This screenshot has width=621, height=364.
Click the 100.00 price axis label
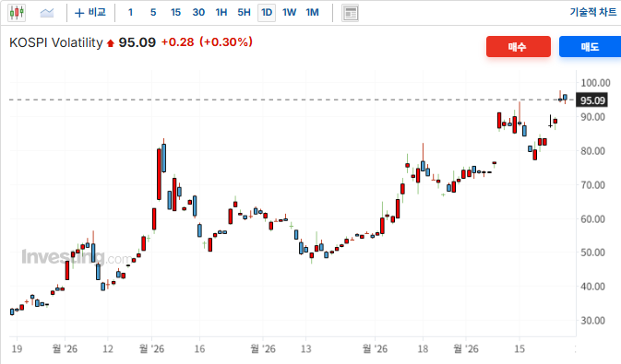pos(595,83)
